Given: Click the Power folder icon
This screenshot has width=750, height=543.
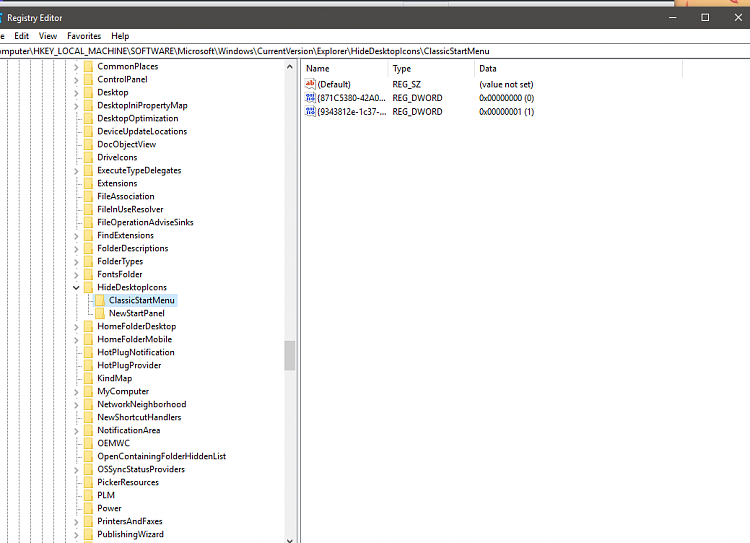Looking at the screenshot, I should (88, 508).
